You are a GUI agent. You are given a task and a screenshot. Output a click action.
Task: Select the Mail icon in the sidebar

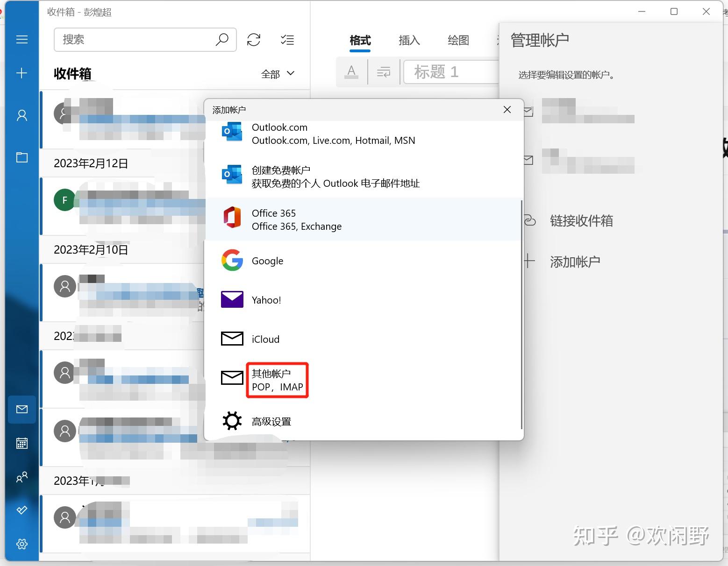21,409
